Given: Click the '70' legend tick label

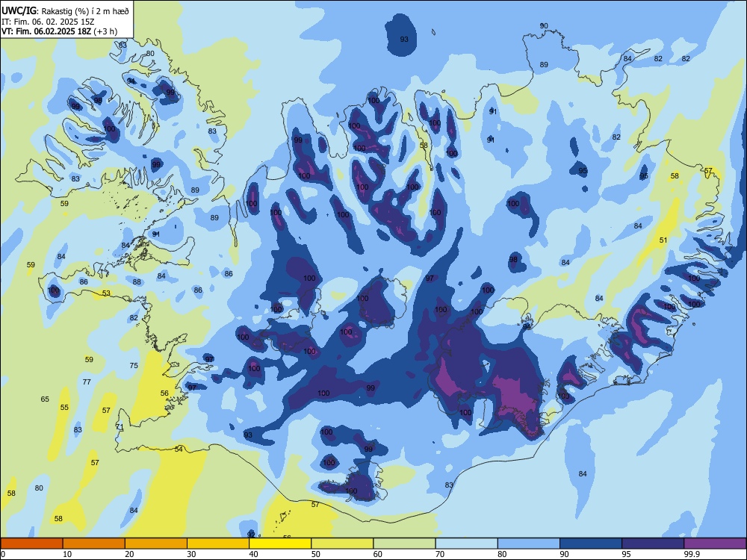Looking at the screenshot, I should coord(440,554).
